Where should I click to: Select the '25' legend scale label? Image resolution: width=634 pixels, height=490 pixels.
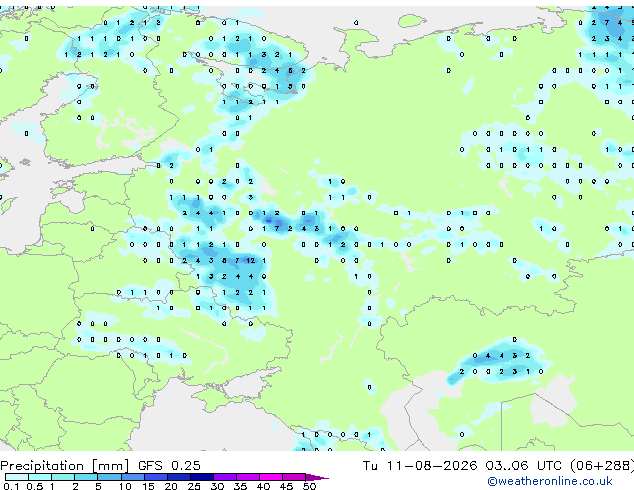(x=194, y=486)
